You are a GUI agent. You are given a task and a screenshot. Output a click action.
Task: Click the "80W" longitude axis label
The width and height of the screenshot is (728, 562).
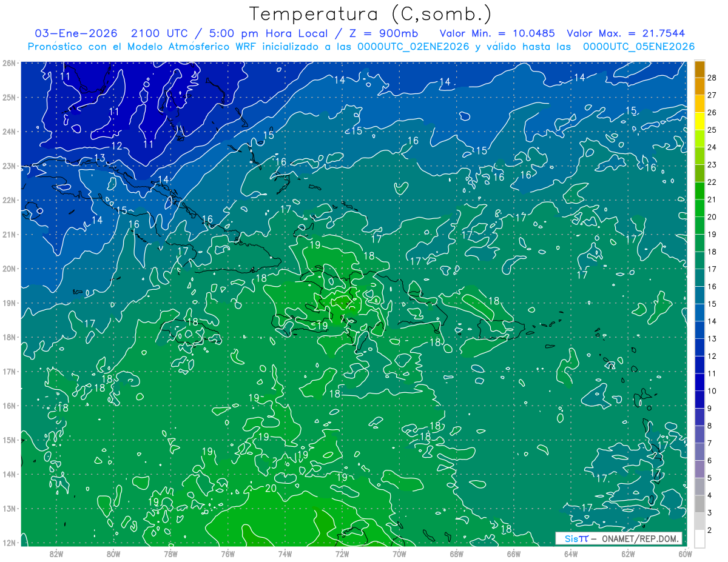click(113, 554)
